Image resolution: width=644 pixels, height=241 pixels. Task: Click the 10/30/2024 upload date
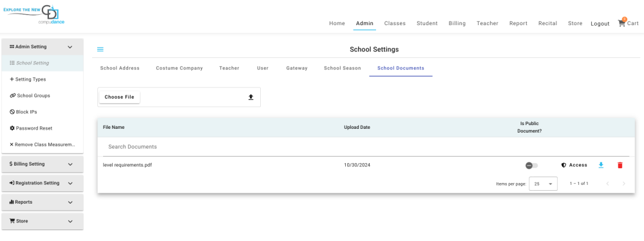click(x=357, y=166)
